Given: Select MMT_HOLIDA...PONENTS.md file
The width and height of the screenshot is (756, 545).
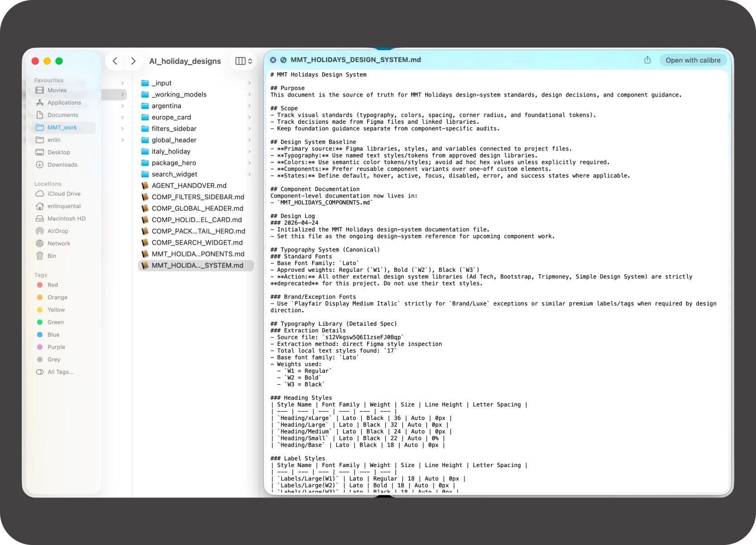Looking at the screenshot, I should [196, 254].
